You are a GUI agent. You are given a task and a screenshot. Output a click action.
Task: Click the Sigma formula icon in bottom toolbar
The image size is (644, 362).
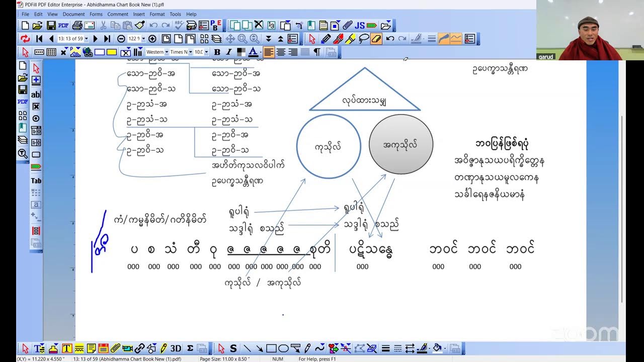coord(190,348)
